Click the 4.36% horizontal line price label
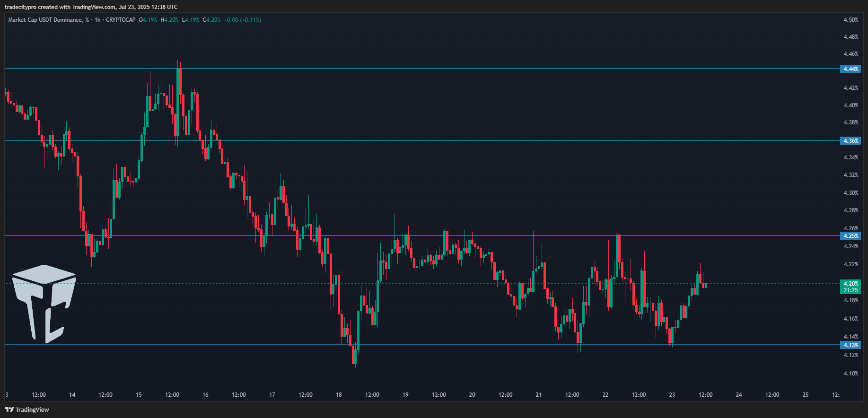 pos(850,141)
